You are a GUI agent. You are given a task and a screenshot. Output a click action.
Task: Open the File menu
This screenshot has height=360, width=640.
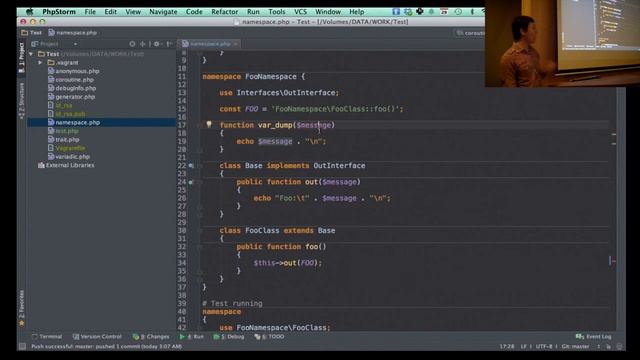[90, 12]
